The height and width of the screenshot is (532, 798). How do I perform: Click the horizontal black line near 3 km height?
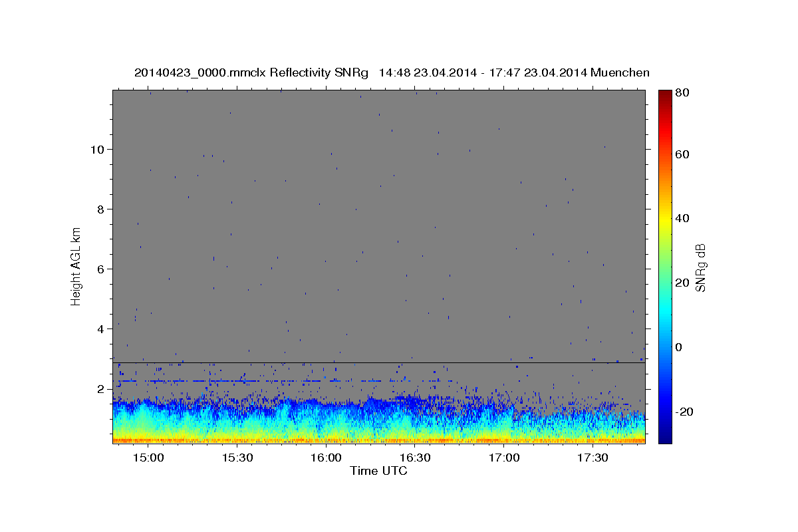click(378, 362)
